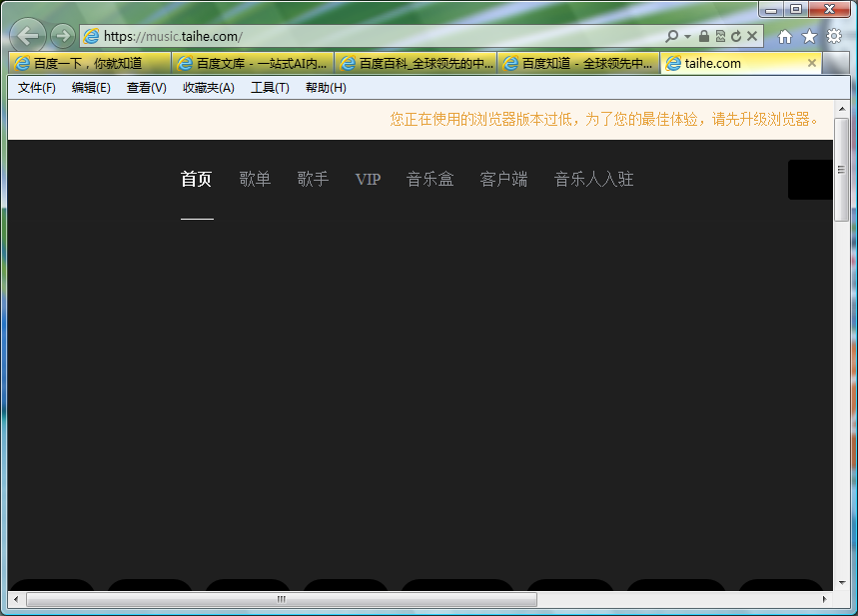This screenshot has width=858, height=616.
Task: Go back using the browser back arrow
Action: coord(27,36)
